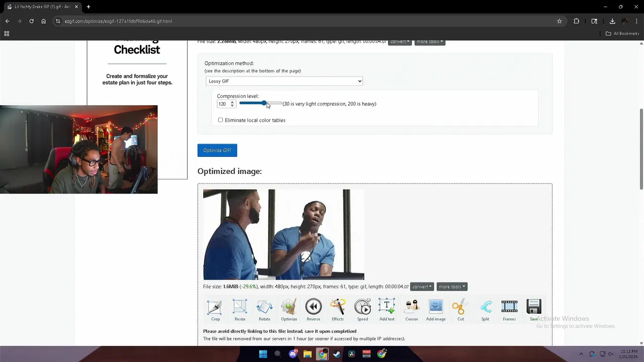
Task: Go to the browser home page
Action: [x=43, y=21]
